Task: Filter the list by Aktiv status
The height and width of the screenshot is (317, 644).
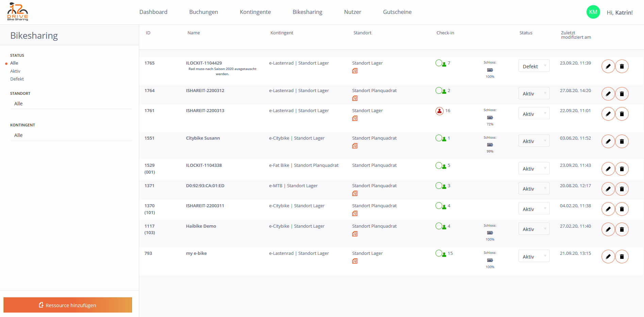Action: tap(15, 71)
